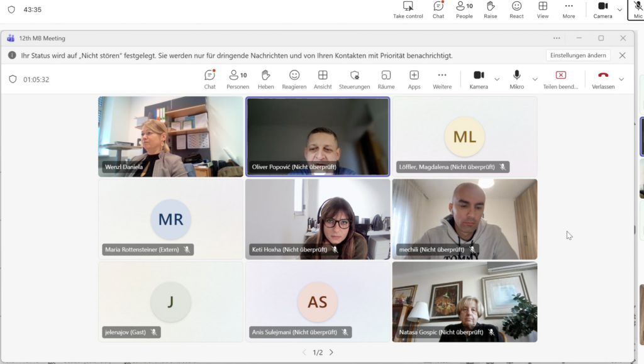The image size is (644, 364).
Task: Expand the Mikro audio options arrow
Action: click(x=535, y=79)
